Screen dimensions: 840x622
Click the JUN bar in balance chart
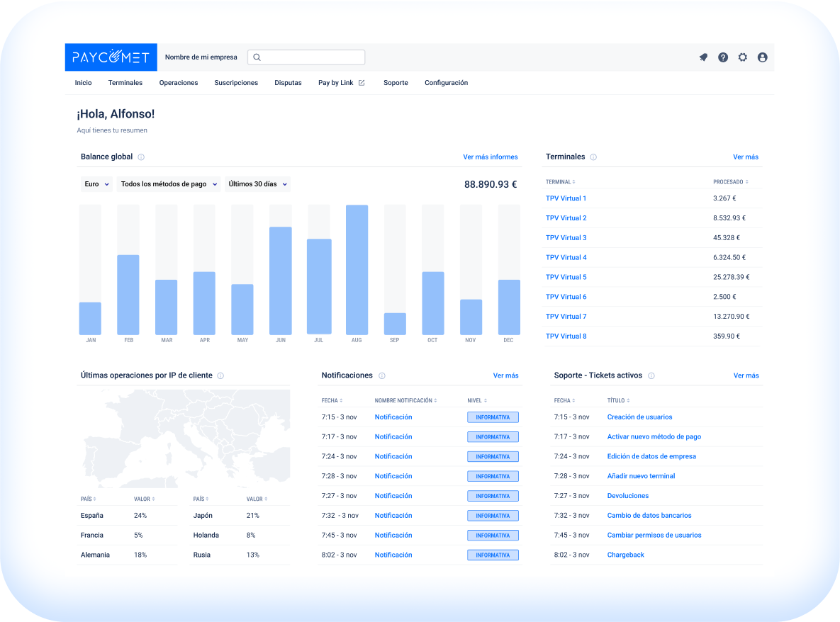(281, 281)
